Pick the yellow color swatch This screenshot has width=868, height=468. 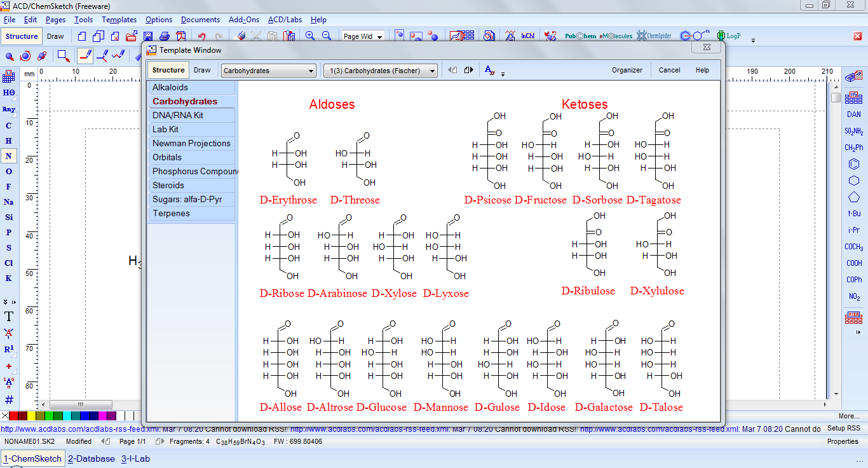click(x=31, y=416)
